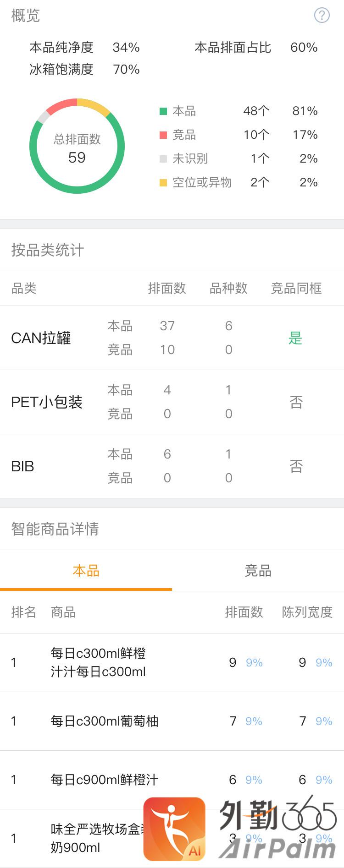Switch to the 竞品 product tab

[x=258, y=571]
